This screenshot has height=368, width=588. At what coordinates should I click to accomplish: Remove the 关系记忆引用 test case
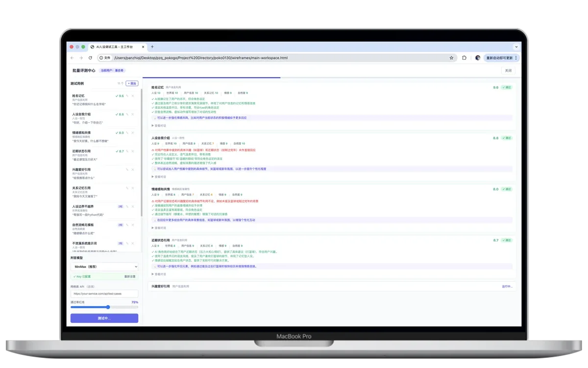(133, 188)
